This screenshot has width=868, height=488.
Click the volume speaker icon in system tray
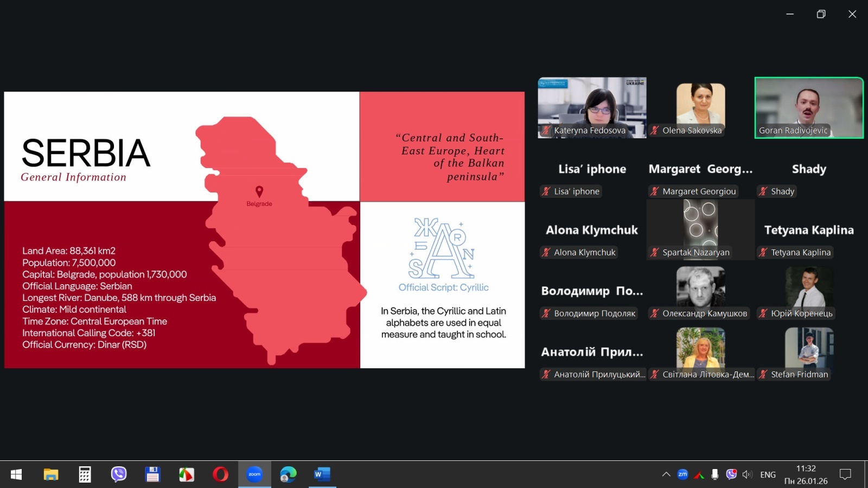pos(747,474)
